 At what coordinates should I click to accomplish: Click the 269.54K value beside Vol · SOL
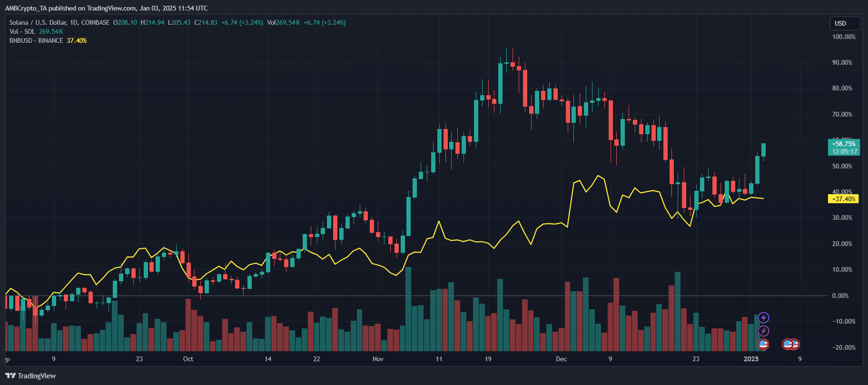51,31
